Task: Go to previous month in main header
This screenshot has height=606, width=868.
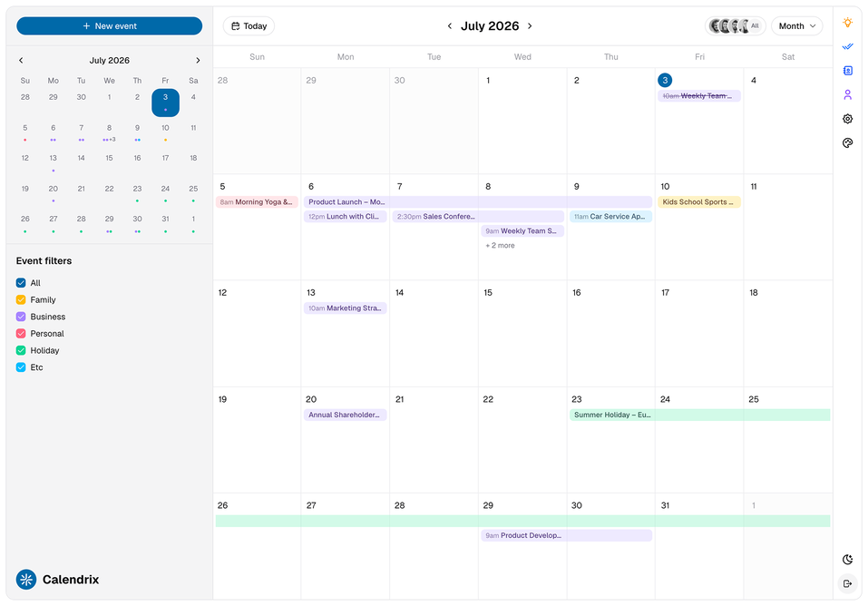Action: [450, 26]
